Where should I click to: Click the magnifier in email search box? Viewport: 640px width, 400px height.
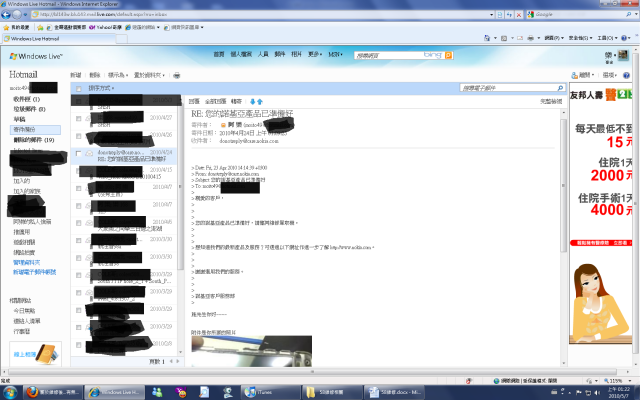click(x=560, y=88)
